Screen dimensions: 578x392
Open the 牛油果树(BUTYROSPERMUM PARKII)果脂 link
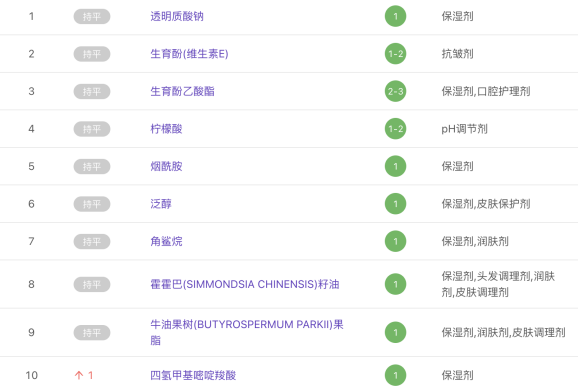pos(247,332)
